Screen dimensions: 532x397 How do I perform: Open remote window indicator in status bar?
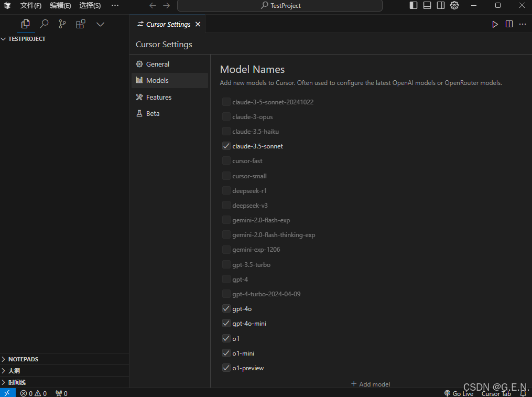click(x=7, y=393)
